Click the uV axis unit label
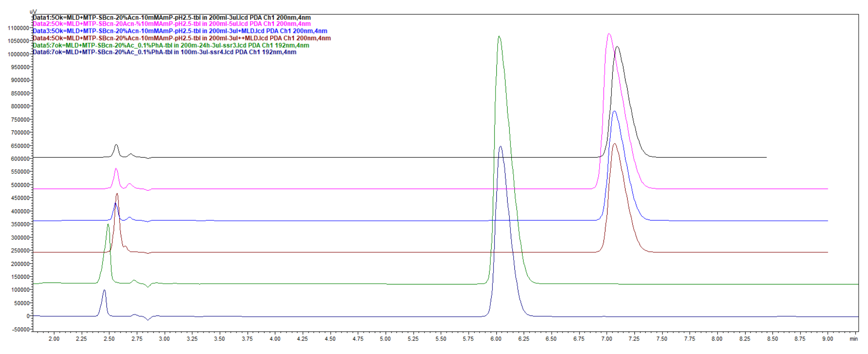868x354 pixels. (33, 11)
